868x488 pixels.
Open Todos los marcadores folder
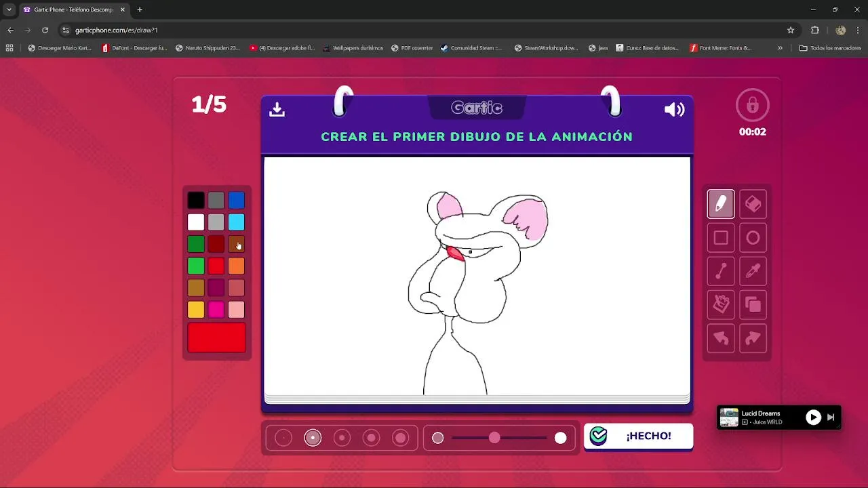[830, 48]
